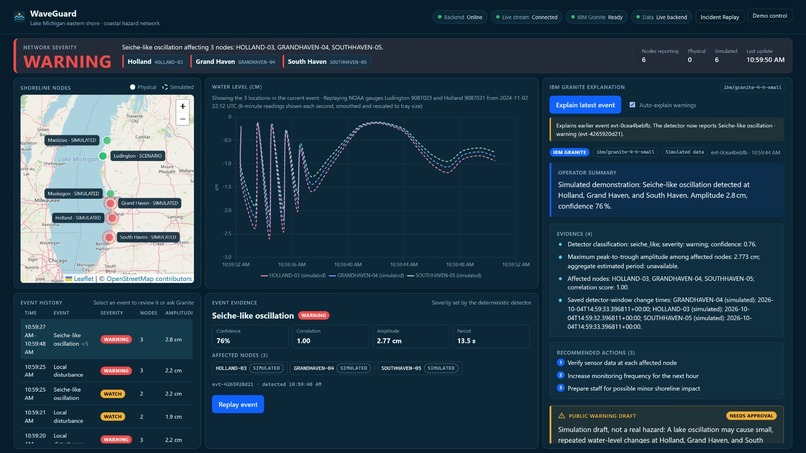Screen dimensions: 806x453
Task: Select the Grand Haven GRANDHAVEN-04 chip in banner
Action: (235, 62)
